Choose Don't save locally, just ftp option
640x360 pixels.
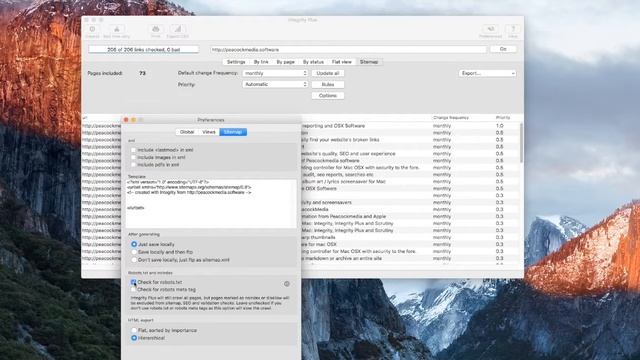(x=134, y=260)
